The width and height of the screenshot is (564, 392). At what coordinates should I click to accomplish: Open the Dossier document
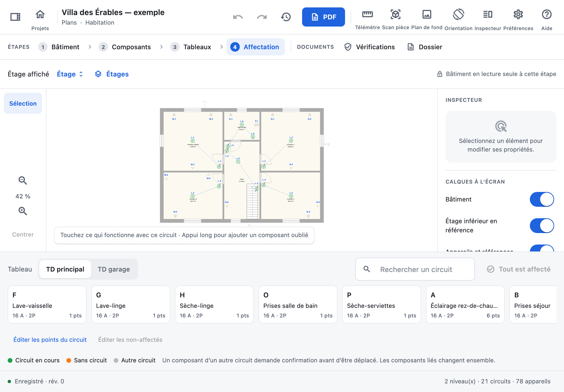(424, 47)
